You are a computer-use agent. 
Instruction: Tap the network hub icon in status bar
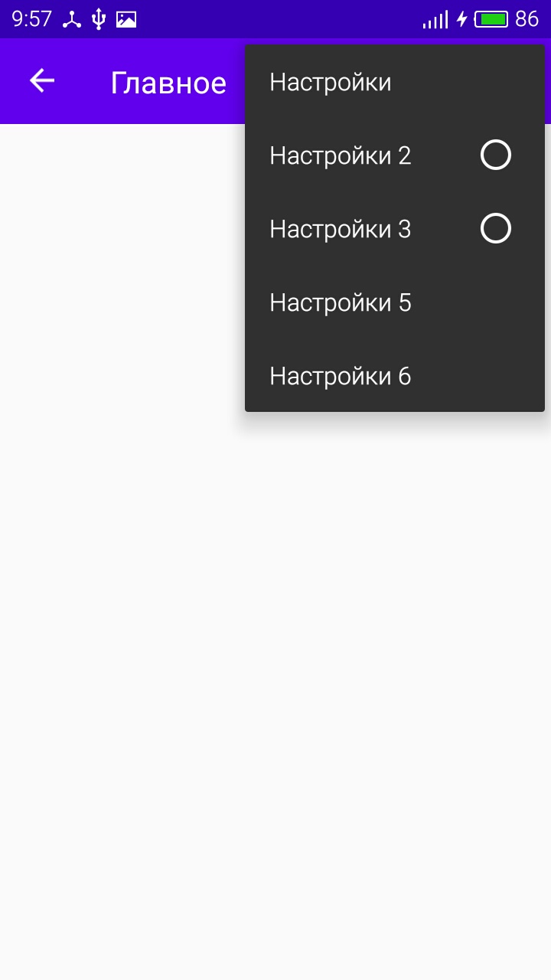click(x=72, y=20)
